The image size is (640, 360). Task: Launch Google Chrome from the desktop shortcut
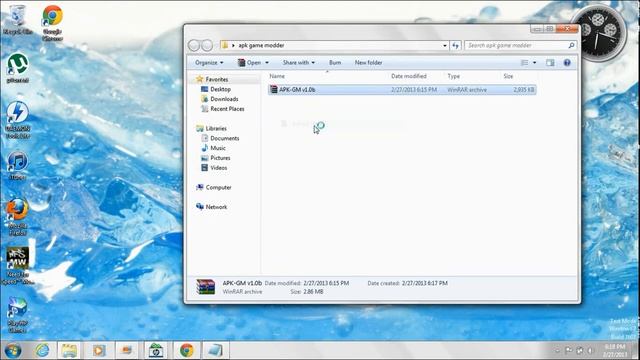[53, 22]
